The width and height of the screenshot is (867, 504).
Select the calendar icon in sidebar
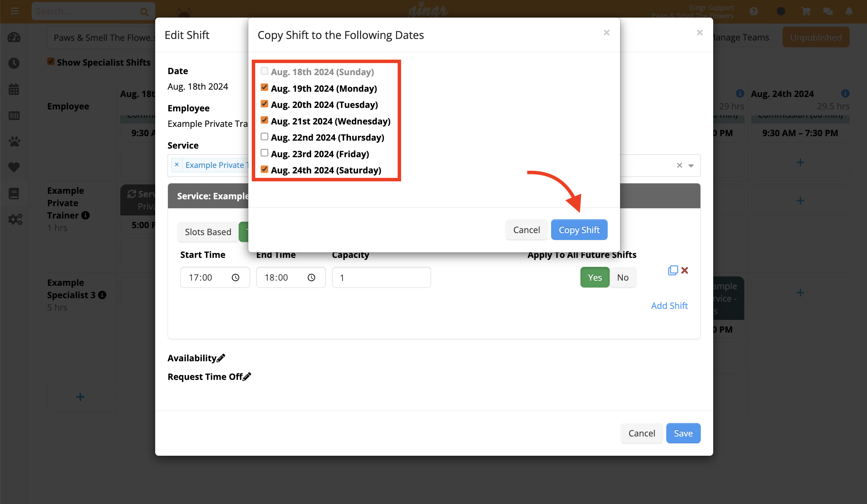14,89
